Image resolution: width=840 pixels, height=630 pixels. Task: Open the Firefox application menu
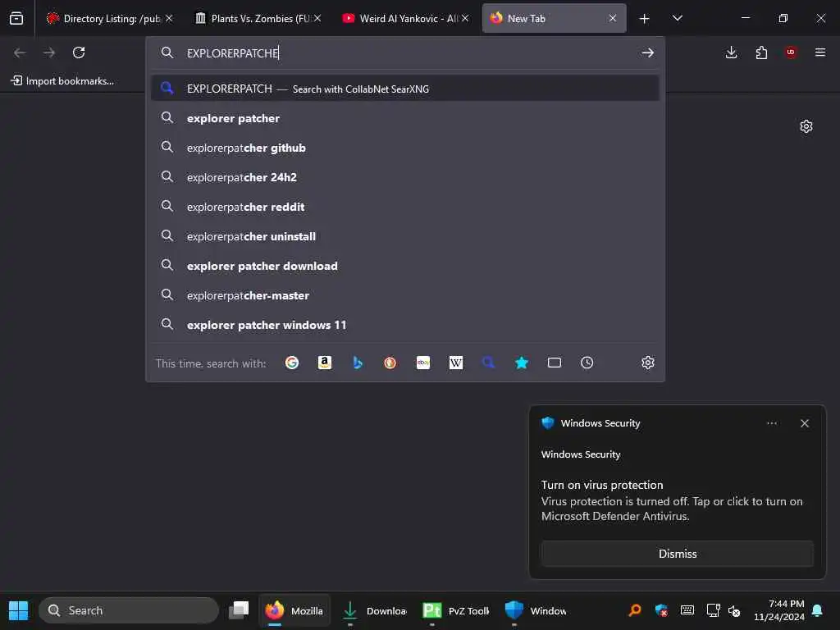pos(820,52)
